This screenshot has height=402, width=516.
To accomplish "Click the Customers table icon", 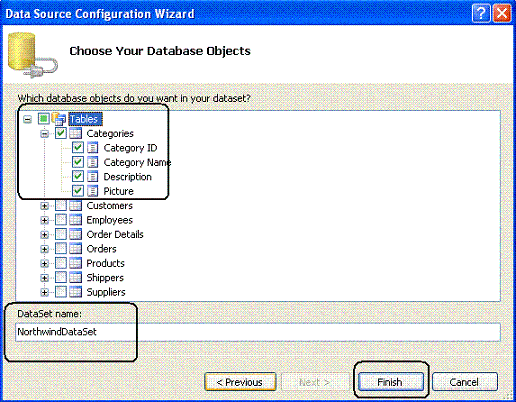I will [75, 206].
